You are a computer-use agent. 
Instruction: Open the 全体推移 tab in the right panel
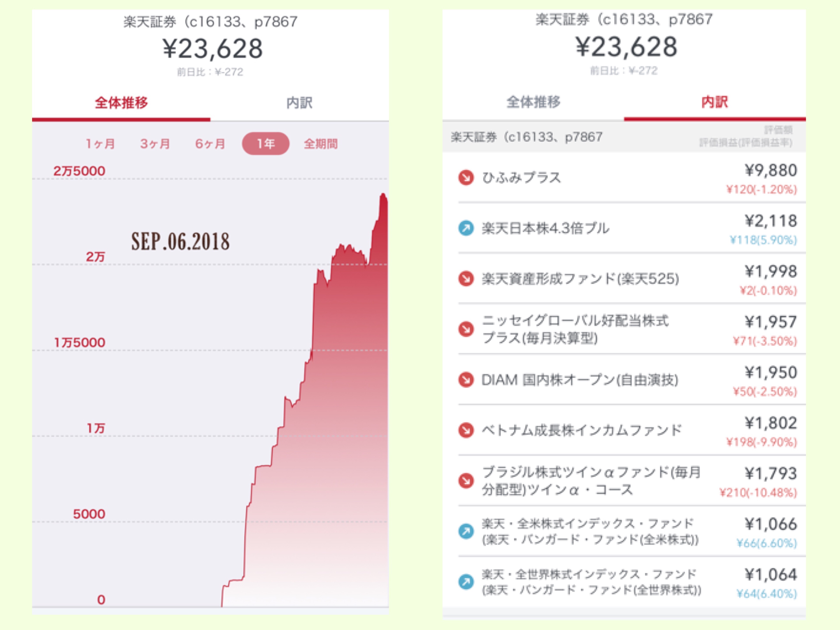coord(533,102)
